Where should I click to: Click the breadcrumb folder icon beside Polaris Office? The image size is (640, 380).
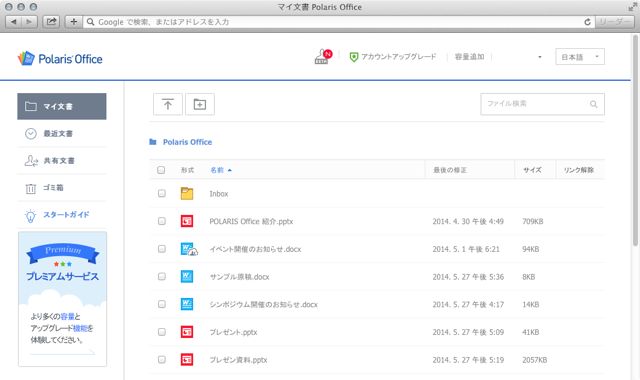153,142
